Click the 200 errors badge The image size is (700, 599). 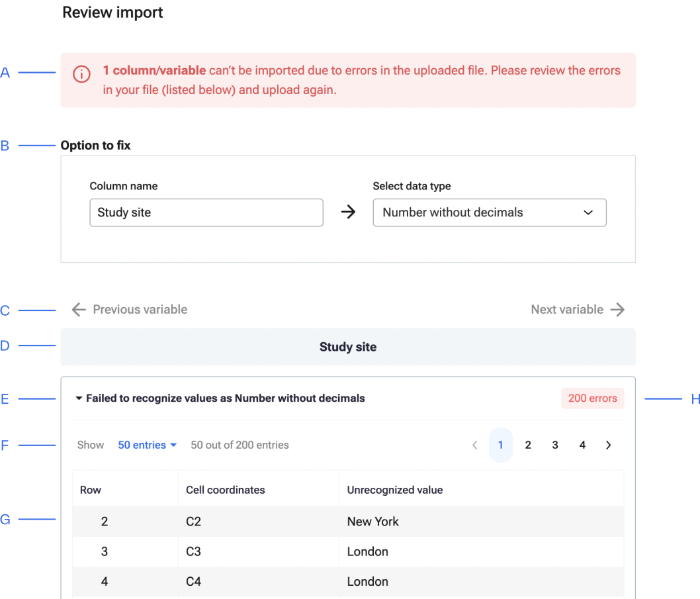592,398
